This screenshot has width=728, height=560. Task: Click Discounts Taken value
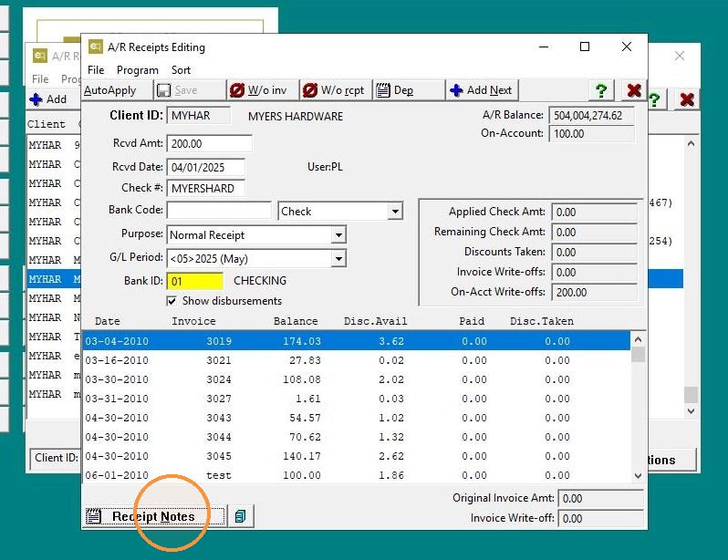tap(594, 252)
